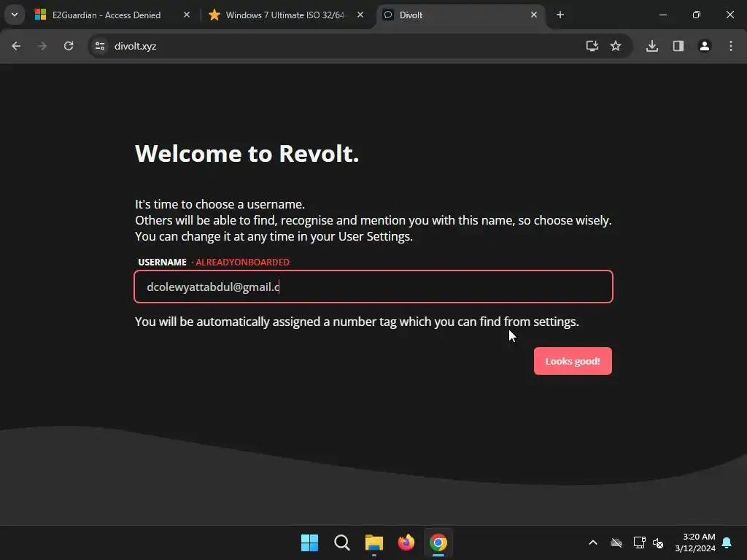The height and width of the screenshot is (560, 747).
Task: Click the It's time to choose a username line
Action: [x=220, y=204]
